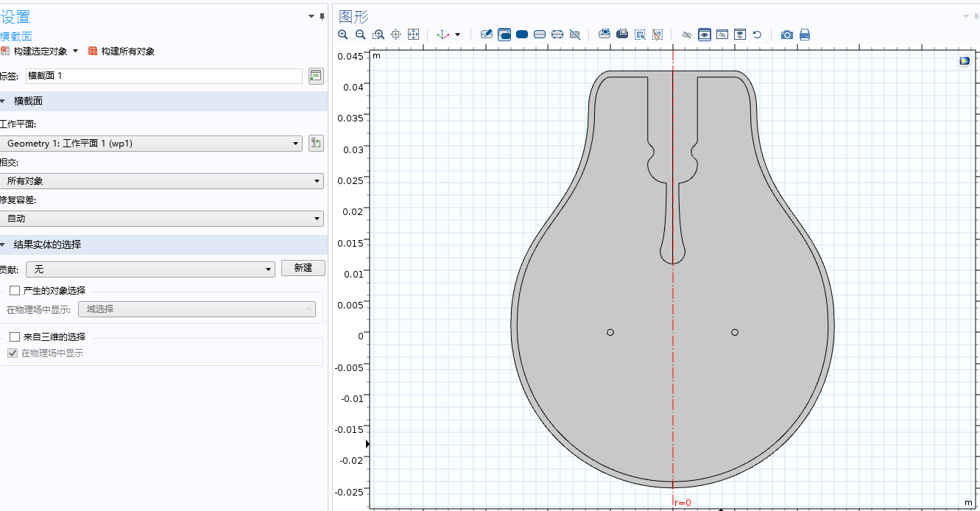
Task: Toggle the select objects mode icon
Action: coord(504,35)
